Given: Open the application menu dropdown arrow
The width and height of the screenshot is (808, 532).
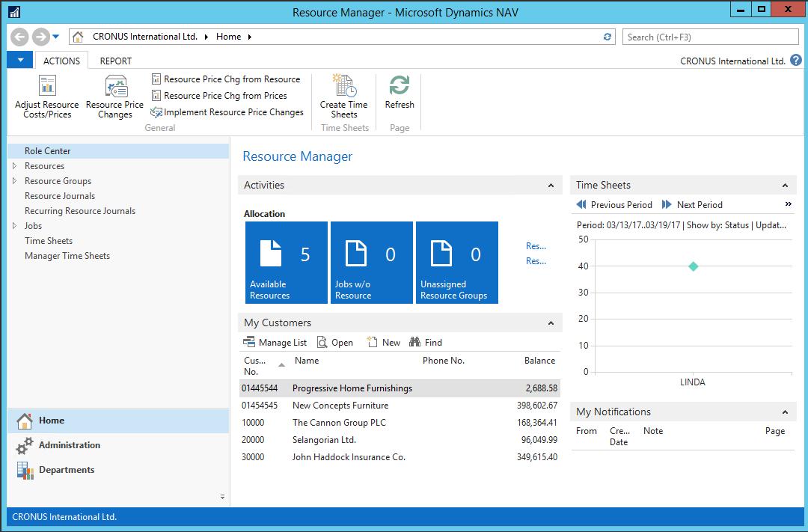Looking at the screenshot, I should point(20,61).
